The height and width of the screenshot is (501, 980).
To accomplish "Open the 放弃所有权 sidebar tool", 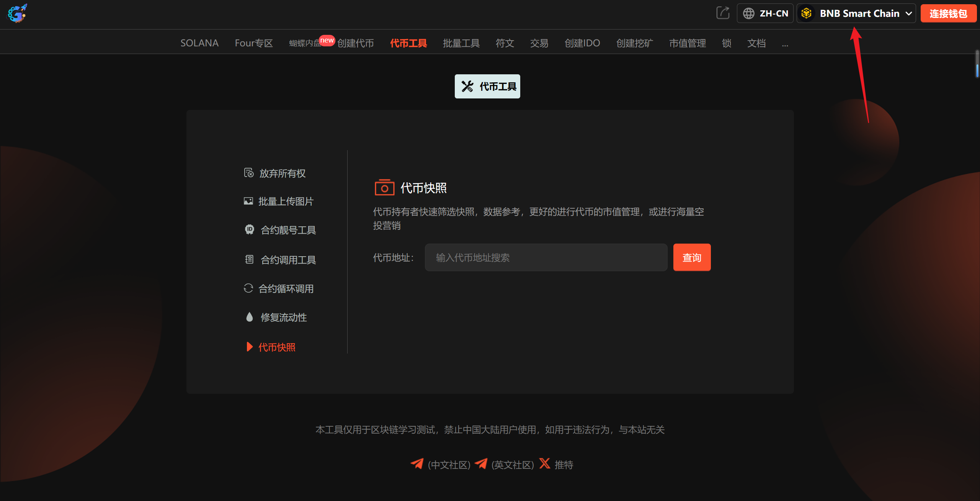I will (x=282, y=174).
